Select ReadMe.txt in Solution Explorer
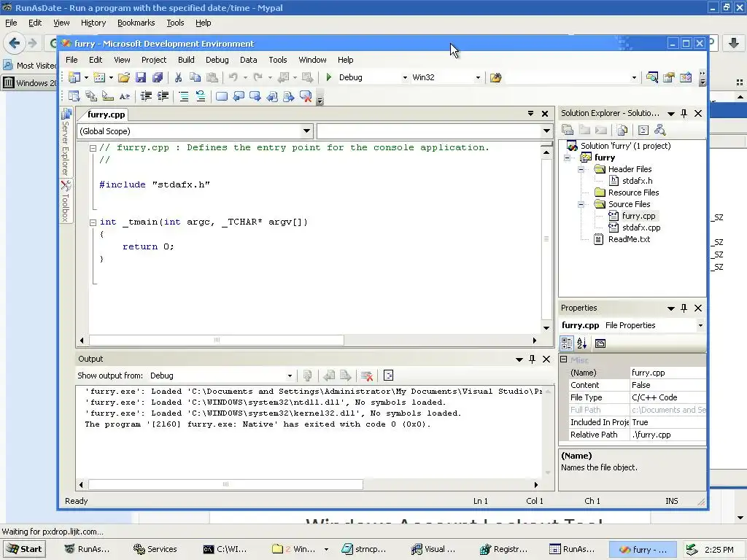This screenshot has height=560, width=747. 629,239
